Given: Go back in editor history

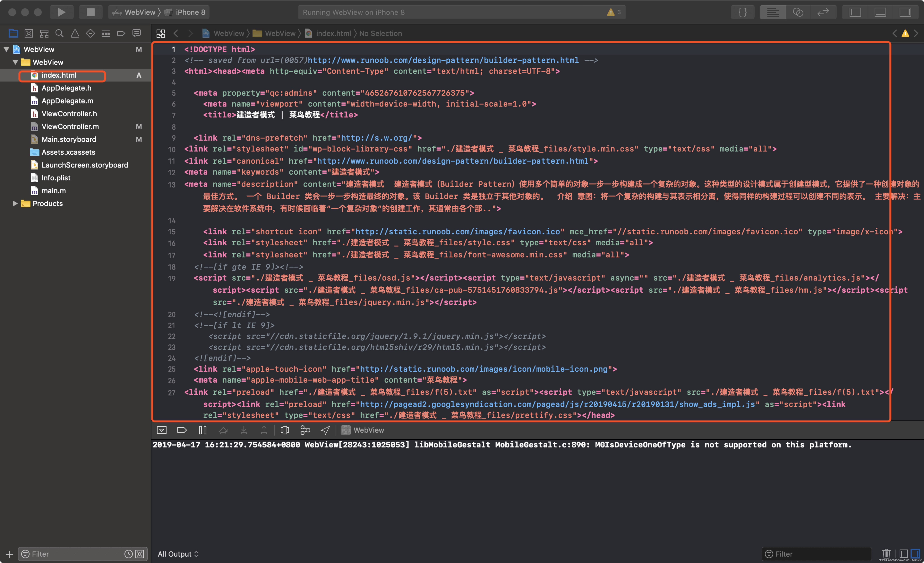Looking at the screenshot, I should point(176,33).
